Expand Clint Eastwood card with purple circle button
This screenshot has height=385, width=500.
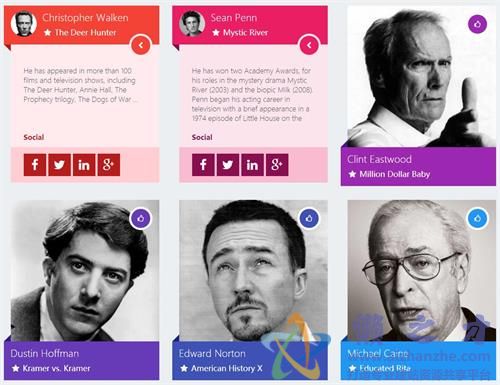[477, 24]
